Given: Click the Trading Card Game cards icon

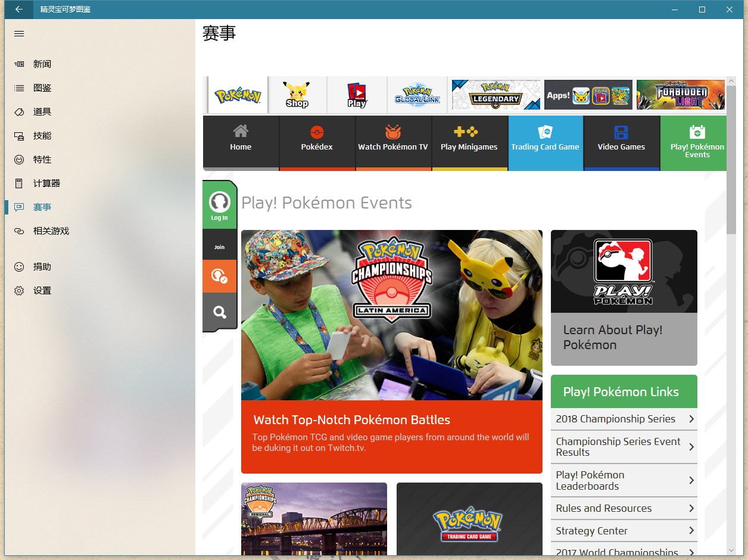Looking at the screenshot, I should (545, 132).
